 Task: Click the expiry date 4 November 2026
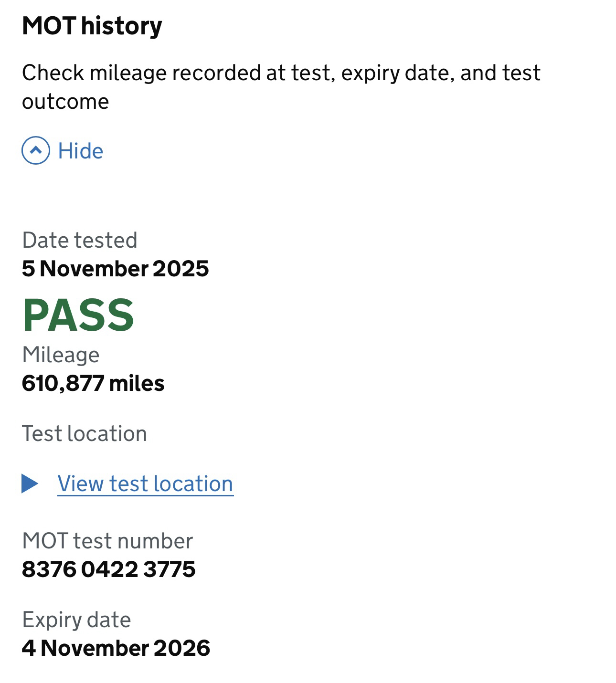coord(116,648)
